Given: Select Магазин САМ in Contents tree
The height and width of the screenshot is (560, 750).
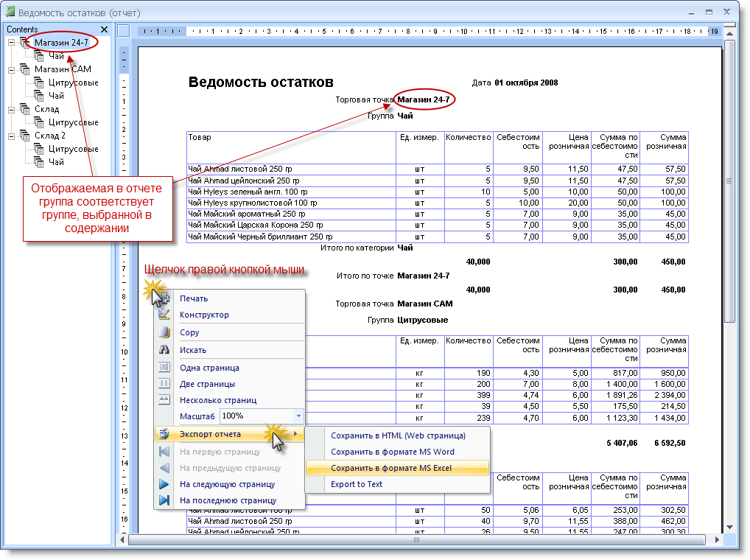Looking at the screenshot, I should (63, 69).
